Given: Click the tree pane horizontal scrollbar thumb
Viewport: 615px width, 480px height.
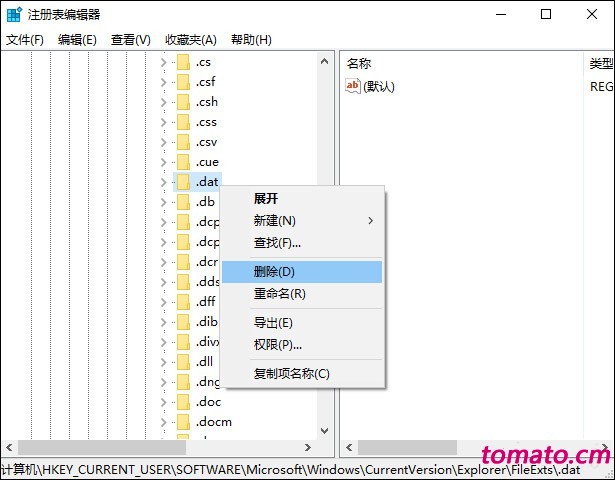Looking at the screenshot, I should coord(102,447).
